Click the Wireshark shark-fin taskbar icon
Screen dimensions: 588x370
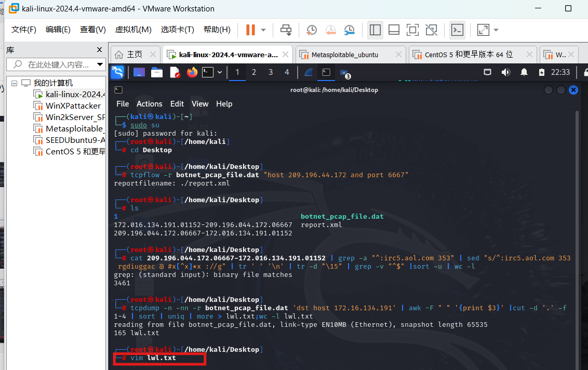[x=309, y=72]
